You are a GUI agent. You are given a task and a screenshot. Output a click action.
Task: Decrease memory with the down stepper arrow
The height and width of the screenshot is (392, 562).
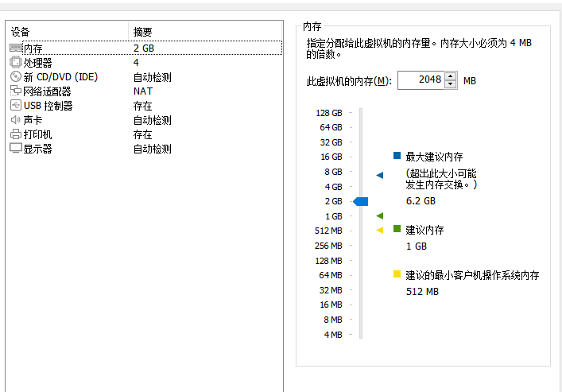[451, 84]
